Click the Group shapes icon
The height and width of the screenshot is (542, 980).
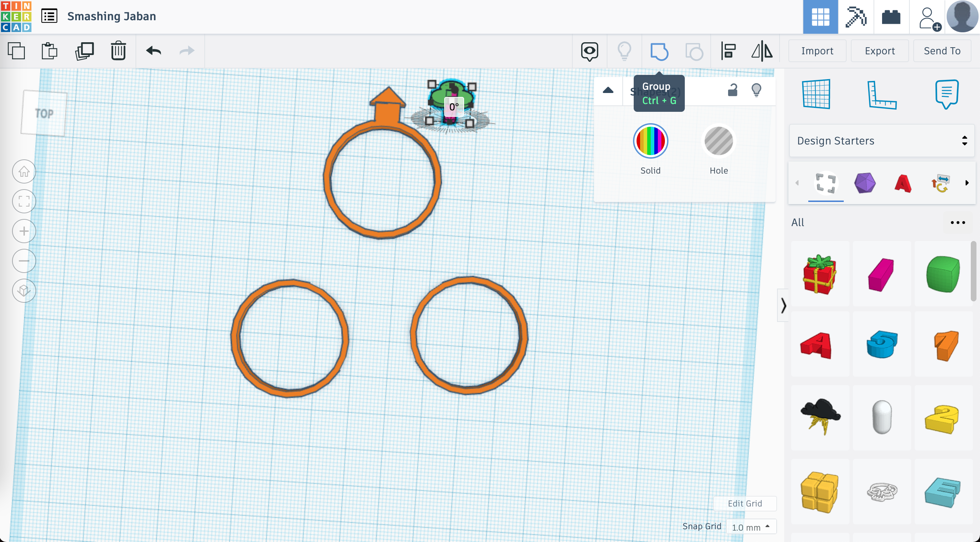click(659, 51)
